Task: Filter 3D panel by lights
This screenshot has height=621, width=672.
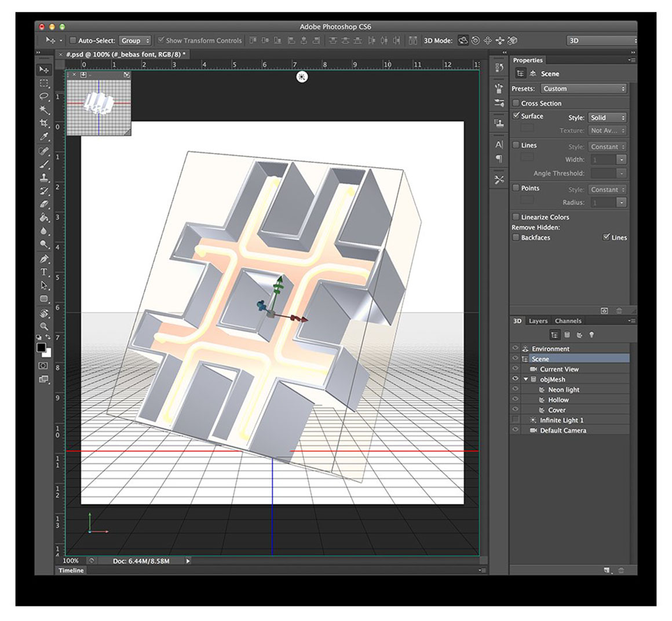Action: pos(591,335)
